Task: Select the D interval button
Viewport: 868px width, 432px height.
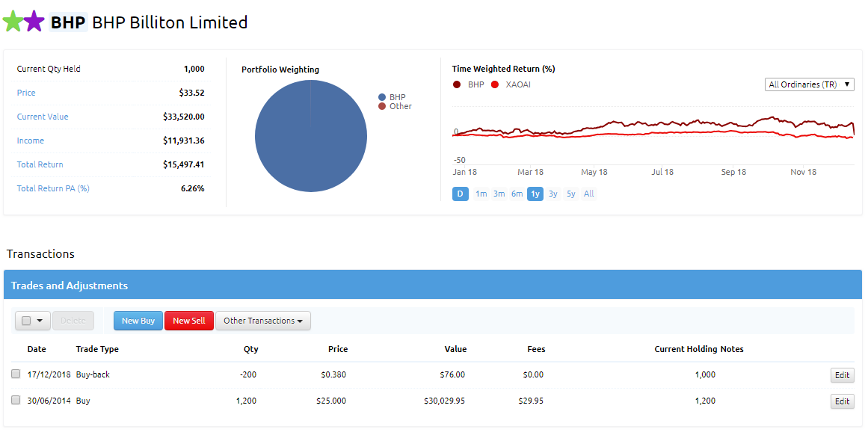Action: [461, 194]
